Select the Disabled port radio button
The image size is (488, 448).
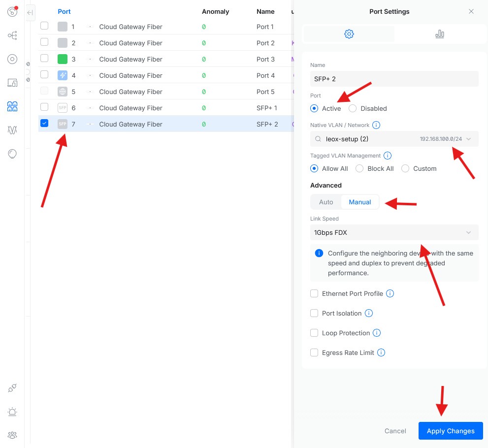[x=353, y=108]
